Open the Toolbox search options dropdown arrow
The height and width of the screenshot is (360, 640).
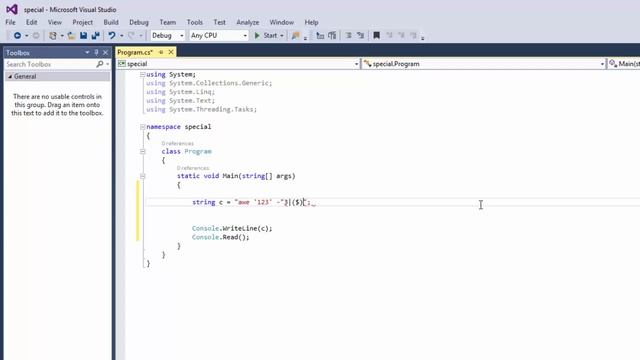107,64
